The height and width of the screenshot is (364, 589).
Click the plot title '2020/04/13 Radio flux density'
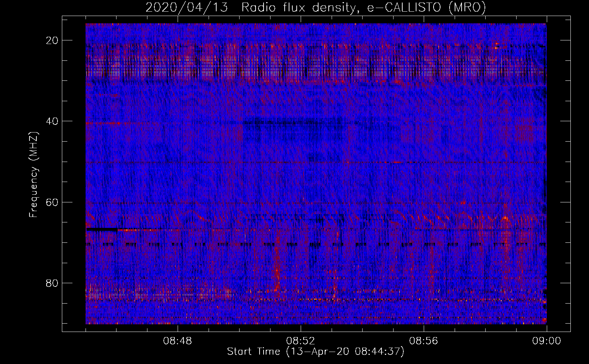[316, 7]
